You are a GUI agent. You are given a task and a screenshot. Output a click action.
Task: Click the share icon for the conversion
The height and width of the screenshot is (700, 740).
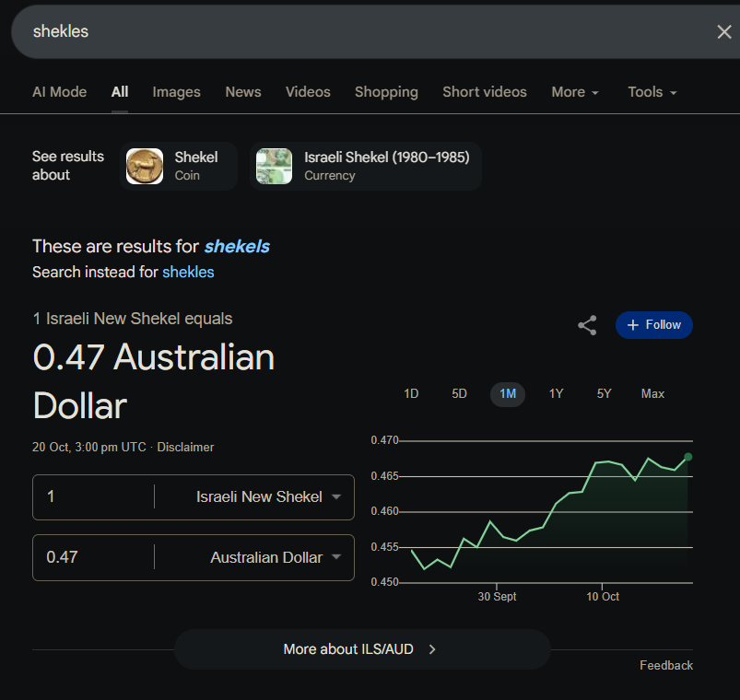coord(587,325)
